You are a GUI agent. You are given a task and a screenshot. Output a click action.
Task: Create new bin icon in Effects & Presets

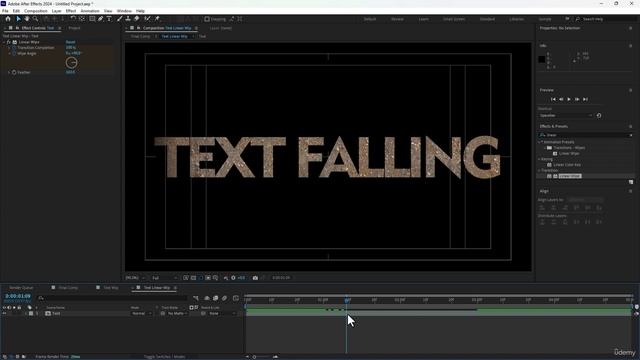(631, 182)
